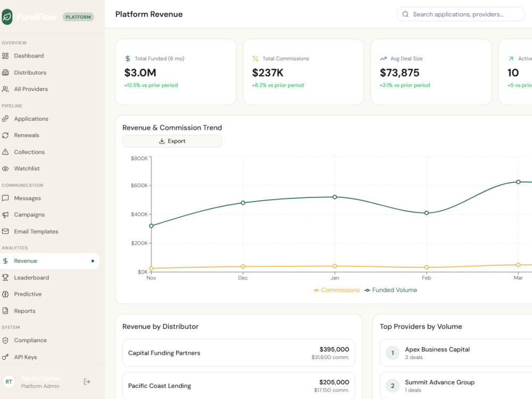
Task: Toggle Commissions series in chart legend
Action: tap(336, 290)
